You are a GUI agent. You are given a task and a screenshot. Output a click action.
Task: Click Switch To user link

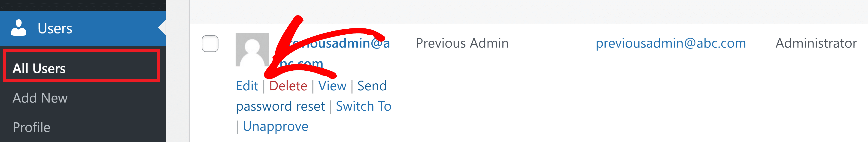click(x=364, y=106)
